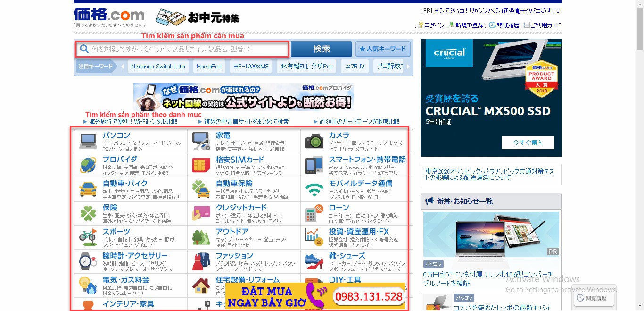Click the 自動車保険 clover car icon
Image resolution: width=644 pixels, height=311 pixels.
point(201,190)
